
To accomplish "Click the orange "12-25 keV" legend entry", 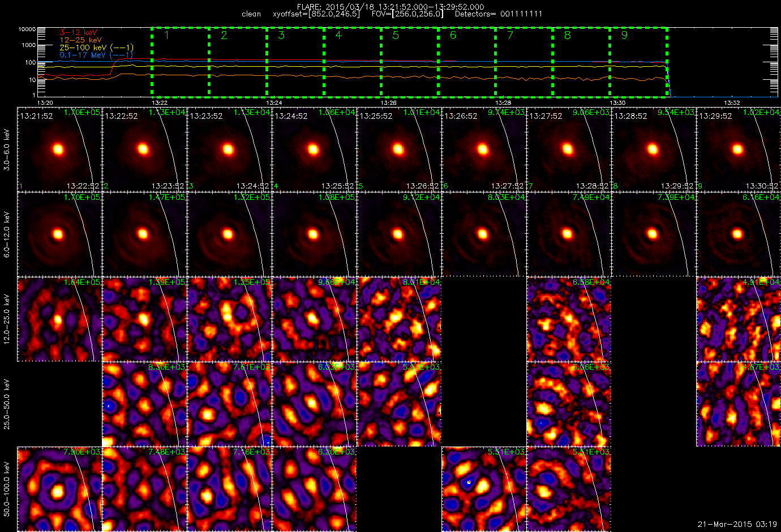I will [x=81, y=40].
